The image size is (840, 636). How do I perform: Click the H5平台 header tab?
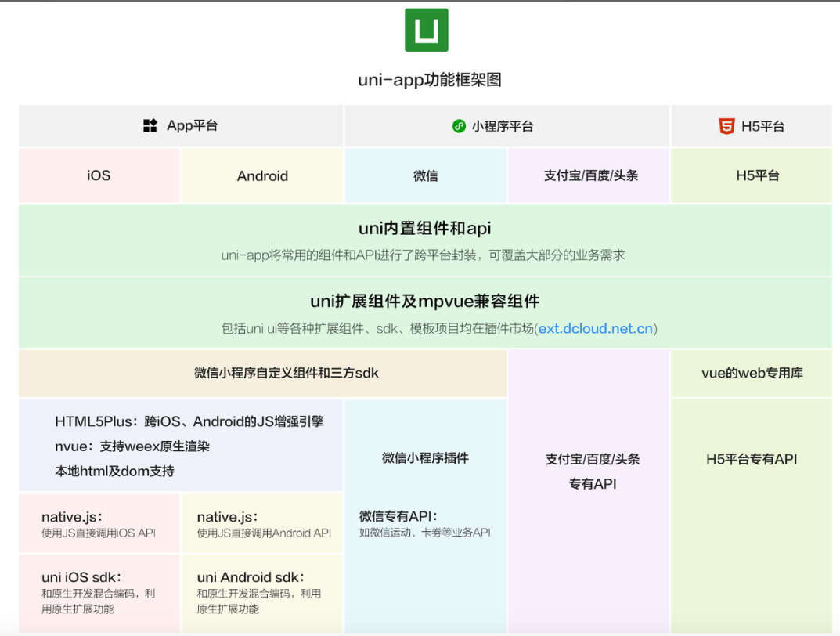pos(751,125)
